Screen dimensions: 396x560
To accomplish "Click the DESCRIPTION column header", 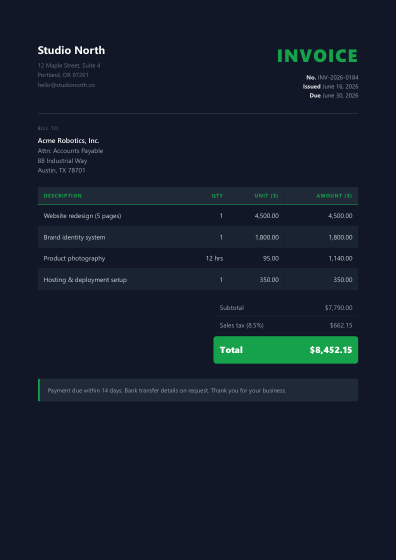I will pyautogui.click(x=62, y=196).
